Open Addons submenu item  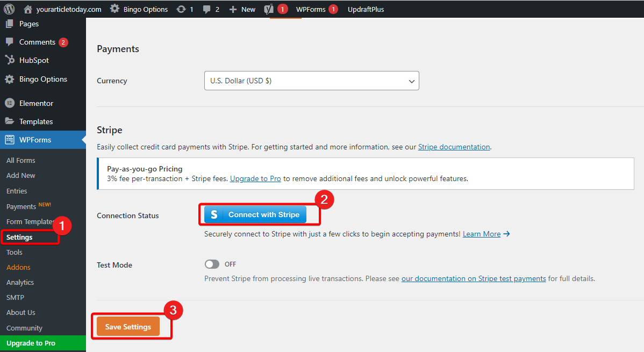(x=18, y=267)
